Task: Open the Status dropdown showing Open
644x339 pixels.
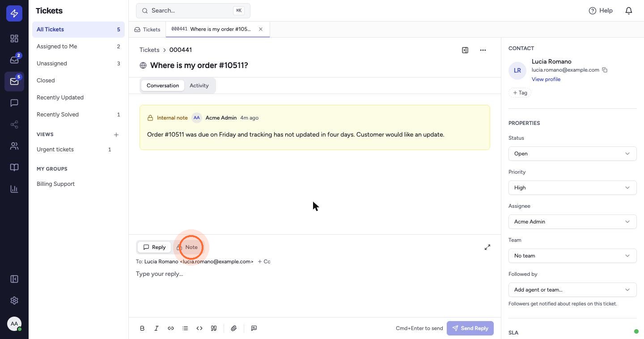Action: [572, 154]
